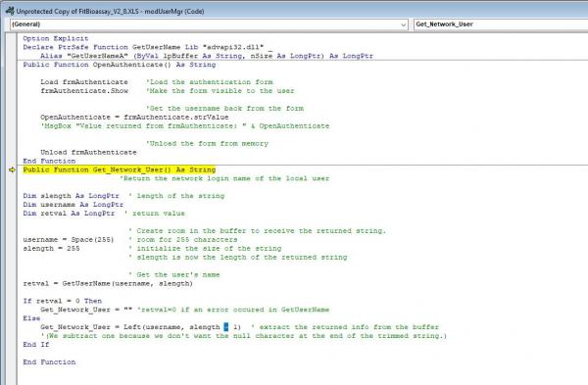Click the 'Declare PtrSafe Function GetUserName' line
The width and height of the screenshot is (588, 385).
click(x=147, y=47)
